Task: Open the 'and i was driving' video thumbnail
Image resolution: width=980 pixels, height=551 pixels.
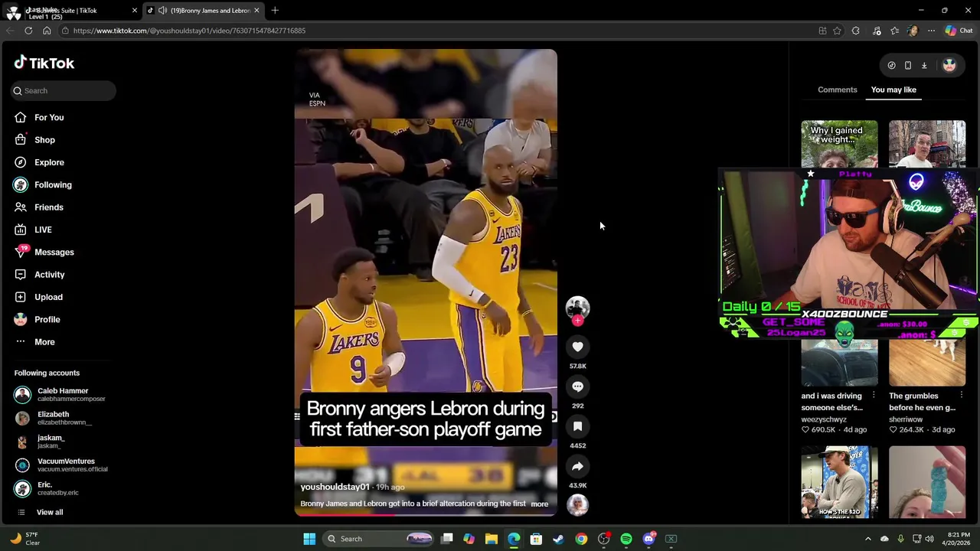Action: (x=839, y=363)
